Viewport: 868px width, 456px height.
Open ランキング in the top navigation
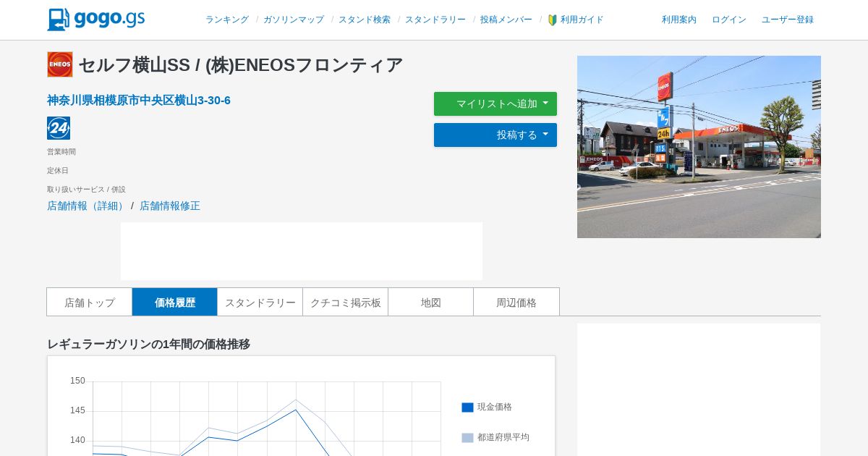227,20
